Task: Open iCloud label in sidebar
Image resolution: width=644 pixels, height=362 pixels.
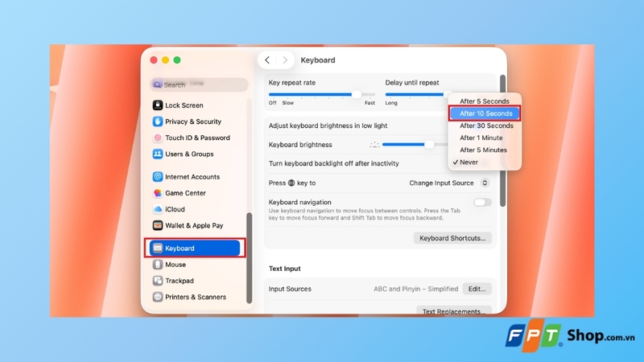Action: click(175, 209)
